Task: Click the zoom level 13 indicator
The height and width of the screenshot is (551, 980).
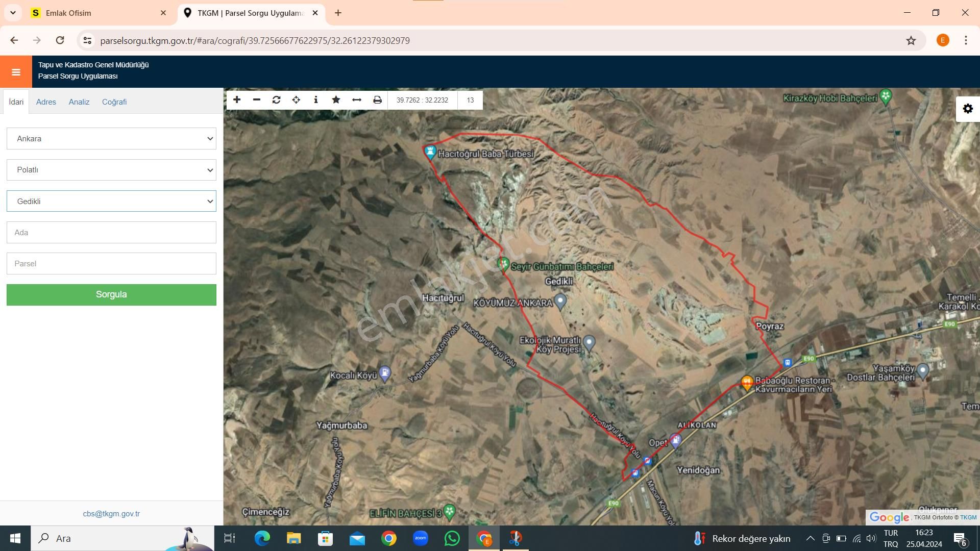Action: [x=470, y=100]
